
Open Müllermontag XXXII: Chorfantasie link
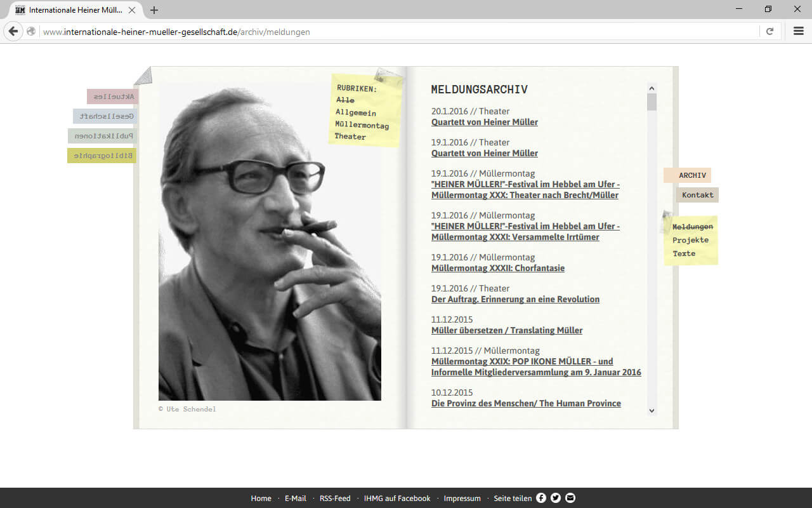click(x=498, y=268)
